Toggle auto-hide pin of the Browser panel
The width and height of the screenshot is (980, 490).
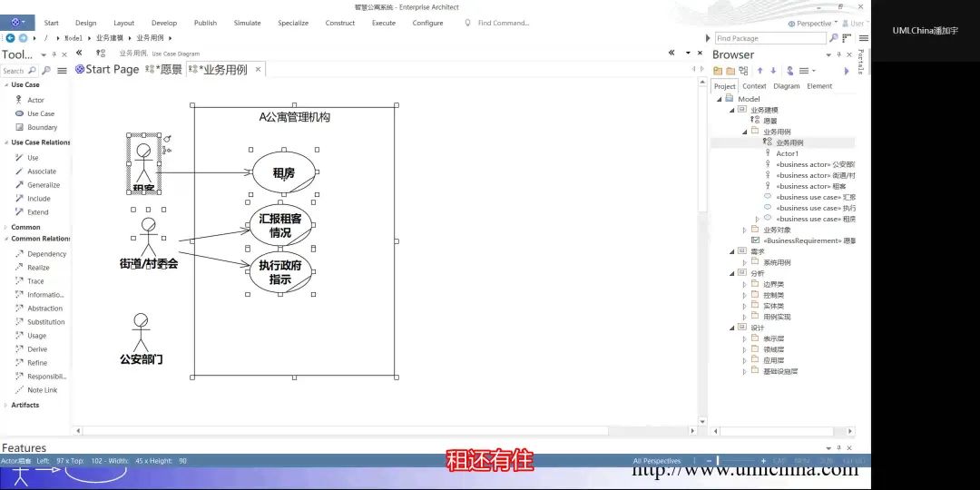coord(838,55)
